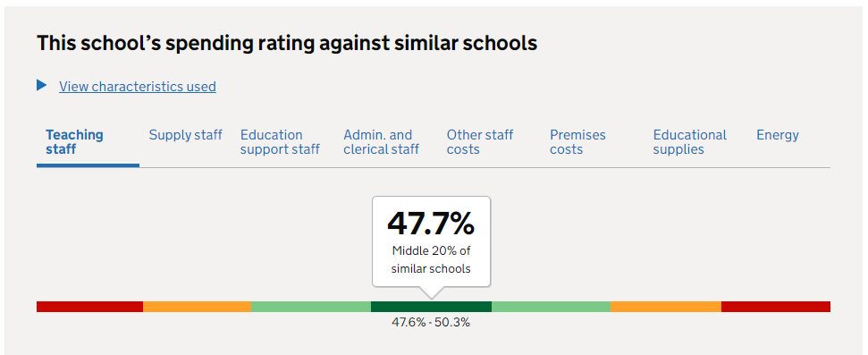Select the Teaching staff tab
The height and width of the screenshot is (355, 868).
(x=74, y=142)
